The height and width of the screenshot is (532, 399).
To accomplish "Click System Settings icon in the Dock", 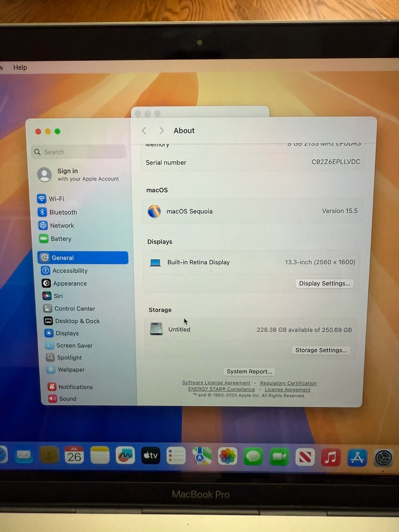I will [383, 458].
